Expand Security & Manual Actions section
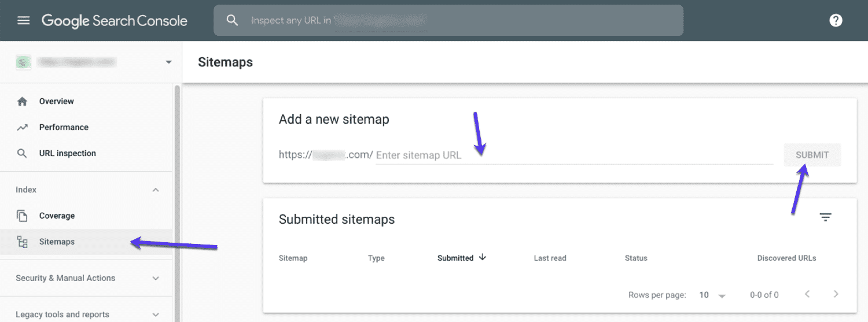Viewport: 868px width, 322px height. (156, 279)
